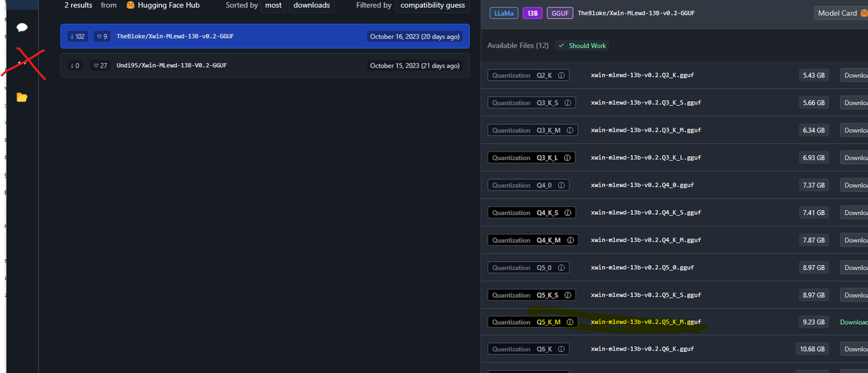
Task: Download the Q4_K_M gguf file
Action: coord(854,240)
